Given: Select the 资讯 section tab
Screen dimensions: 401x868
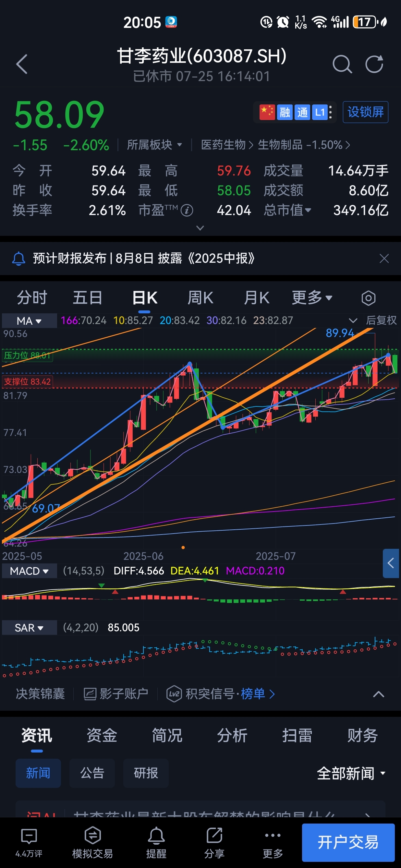Looking at the screenshot, I should click(37, 736).
